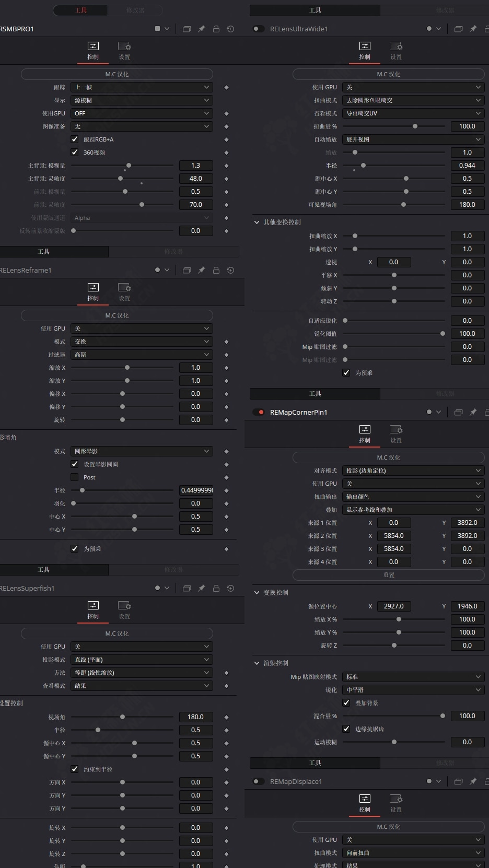The height and width of the screenshot is (868, 489).
Task: Open the 显示 dropdown showing 源模糊
Action: pos(142,100)
